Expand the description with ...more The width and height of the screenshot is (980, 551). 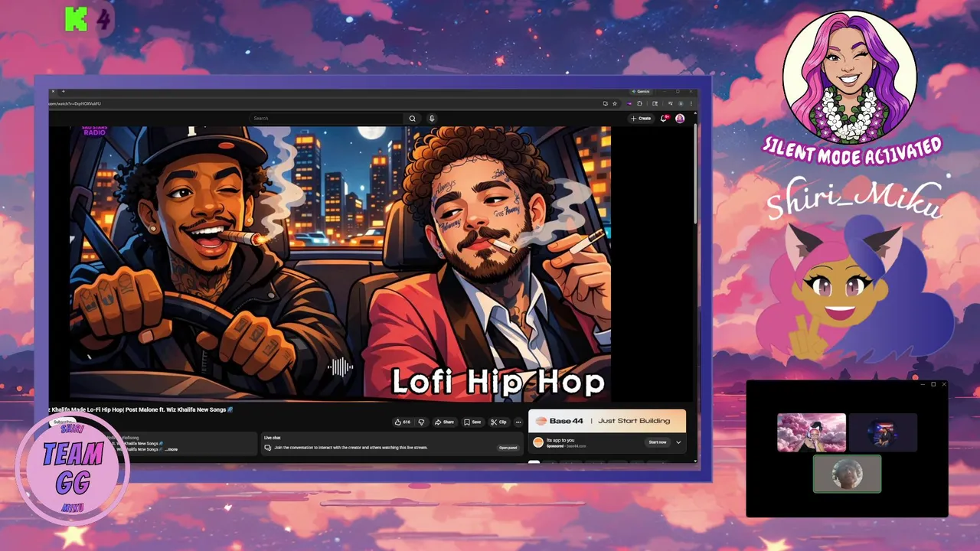[x=171, y=449]
